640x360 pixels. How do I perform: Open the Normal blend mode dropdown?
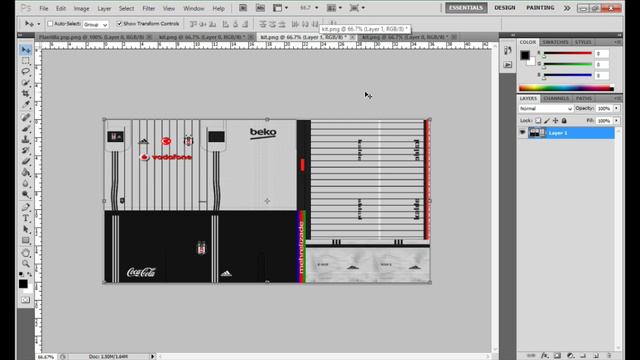(x=546, y=109)
